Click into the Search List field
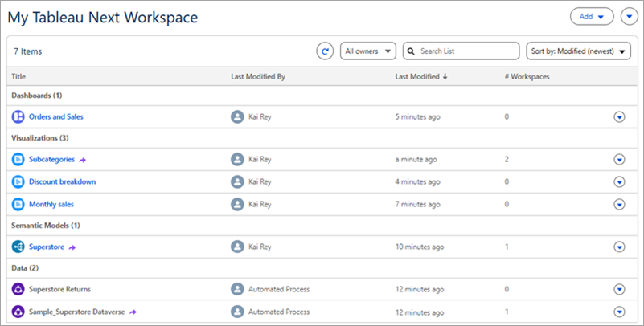This screenshot has width=644, height=326. (x=466, y=51)
